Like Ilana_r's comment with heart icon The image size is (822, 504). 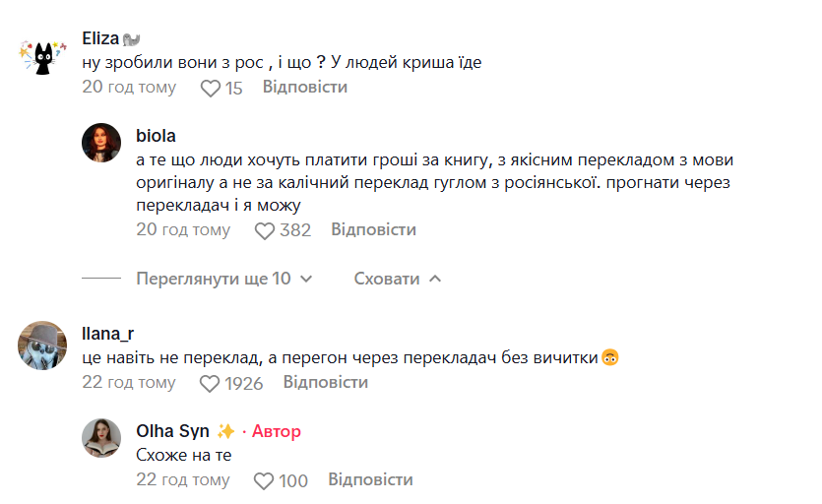(x=211, y=383)
